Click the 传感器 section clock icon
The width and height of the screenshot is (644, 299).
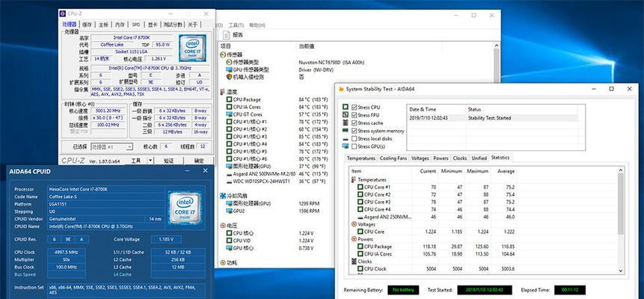coord(223,55)
